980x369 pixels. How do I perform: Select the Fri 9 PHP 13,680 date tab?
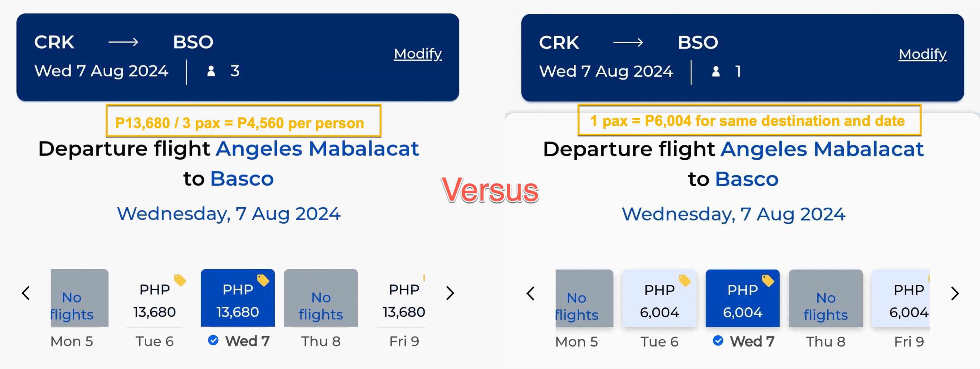coord(403,301)
